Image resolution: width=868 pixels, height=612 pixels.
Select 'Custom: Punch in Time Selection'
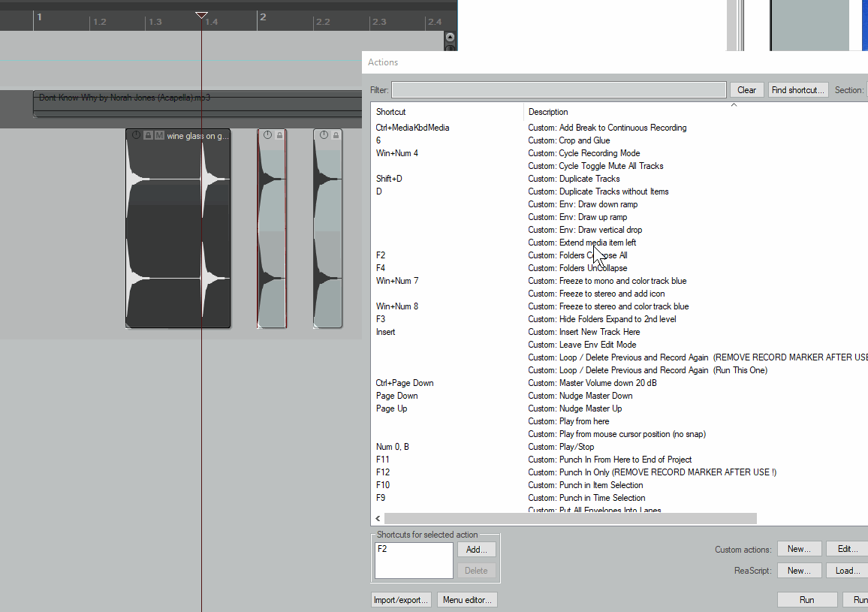[586, 497]
